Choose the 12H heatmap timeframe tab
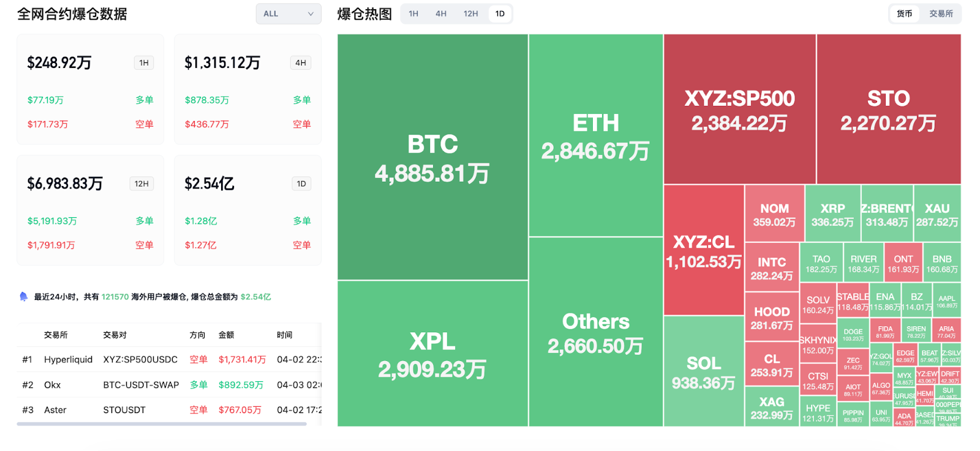This screenshot has height=451, width=980. coord(470,14)
